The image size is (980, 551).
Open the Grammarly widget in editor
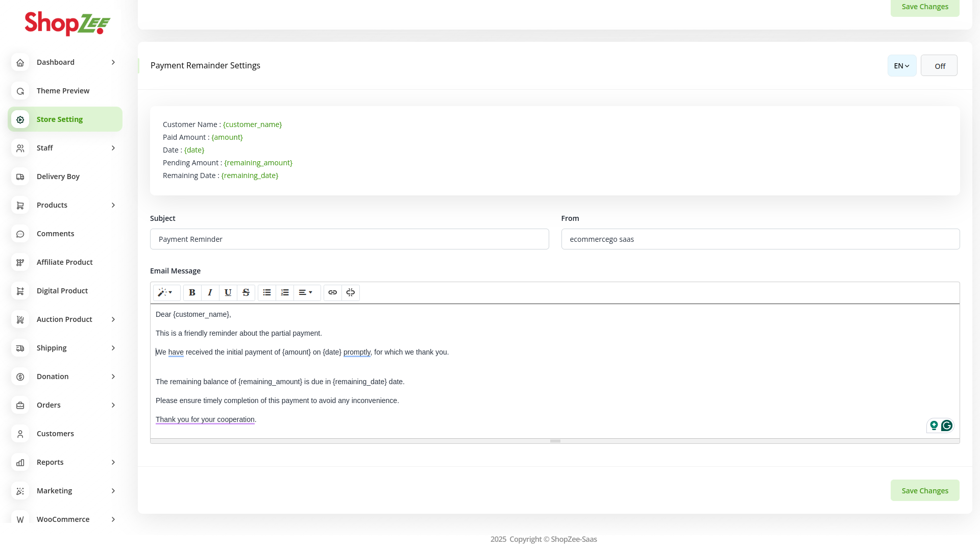coord(946,425)
